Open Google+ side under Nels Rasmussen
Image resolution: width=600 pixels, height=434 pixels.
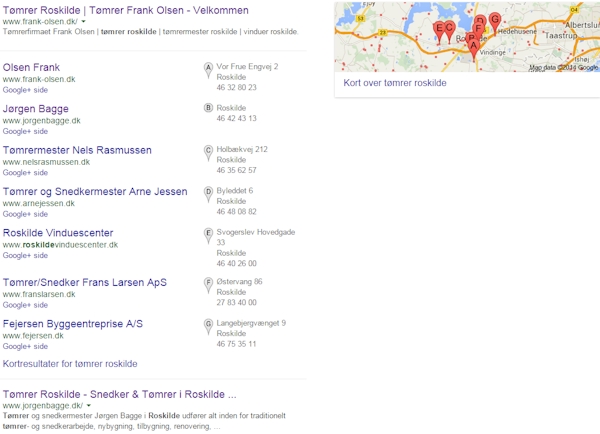pos(25,173)
